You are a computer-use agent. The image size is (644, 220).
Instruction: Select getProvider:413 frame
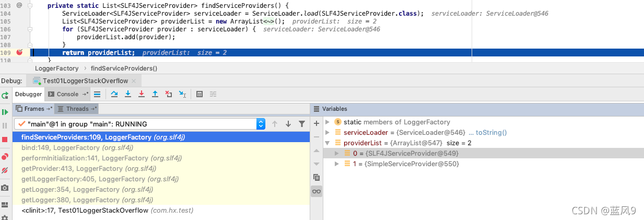point(161,169)
